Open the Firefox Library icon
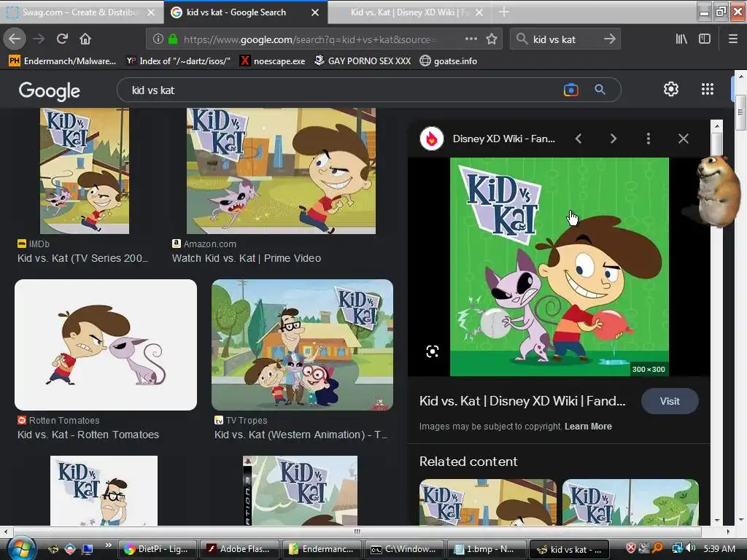 coord(681,39)
